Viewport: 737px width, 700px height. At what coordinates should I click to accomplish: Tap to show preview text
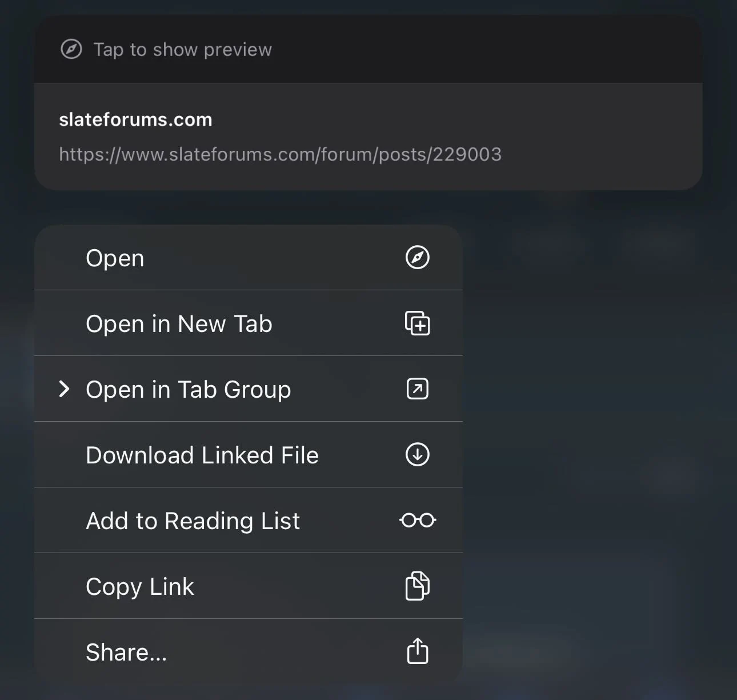(183, 50)
